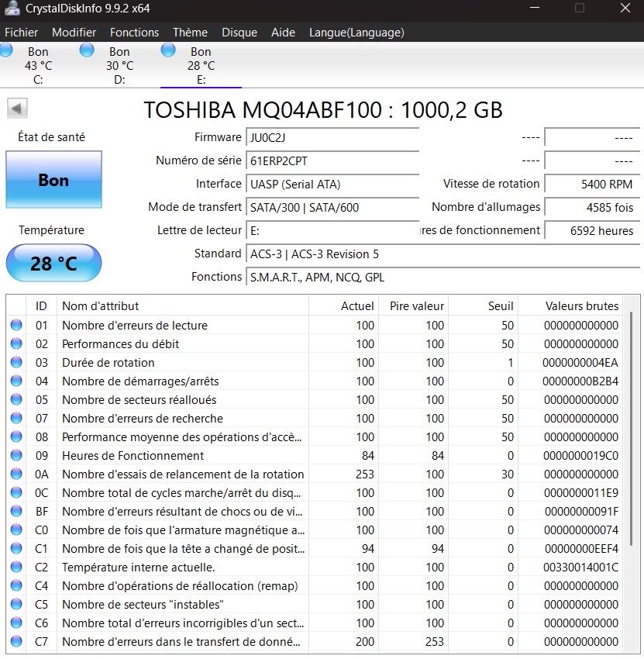Viewport: 644px width, 659px height.
Task: Select row Nombre d'erreurs de lecture
Action: pos(315,325)
